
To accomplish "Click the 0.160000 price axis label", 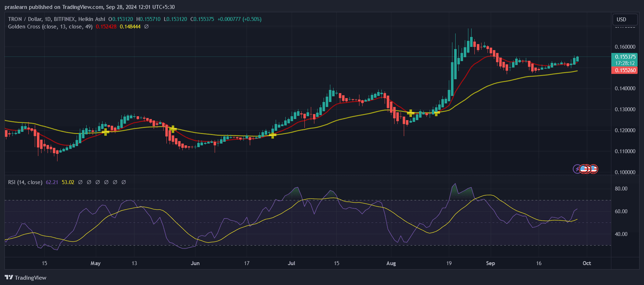I will (625, 47).
